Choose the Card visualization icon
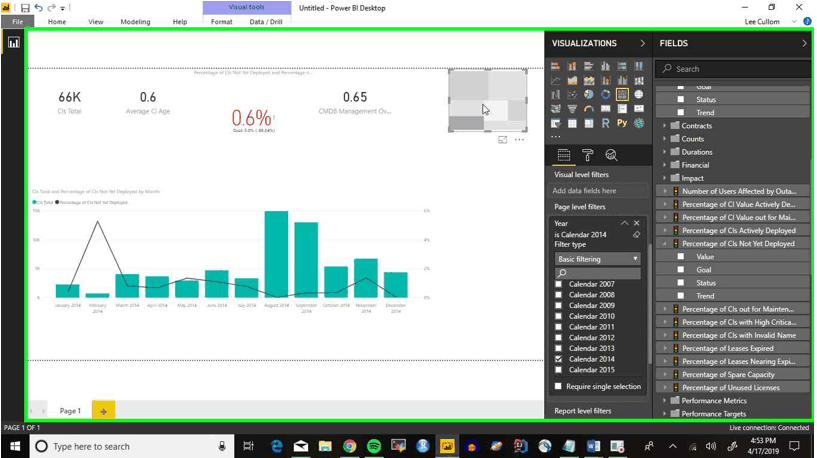 click(x=605, y=109)
